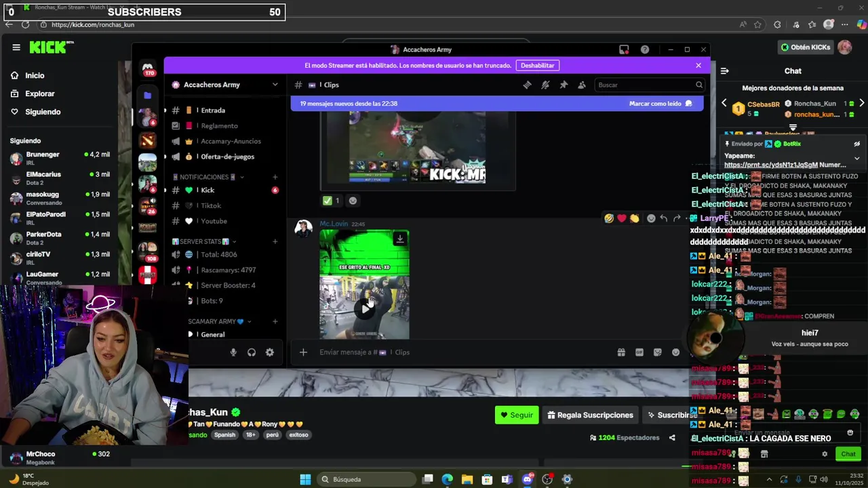Image resolution: width=868 pixels, height=488 pixels.
Task: Open sticker picker in Discord message bar
Action: pos(658,352)
